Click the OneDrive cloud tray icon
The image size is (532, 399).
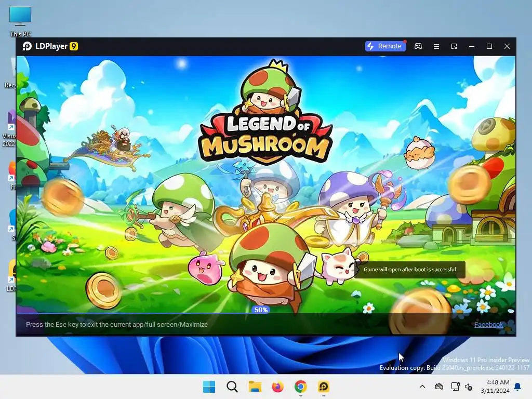(439, 387)
